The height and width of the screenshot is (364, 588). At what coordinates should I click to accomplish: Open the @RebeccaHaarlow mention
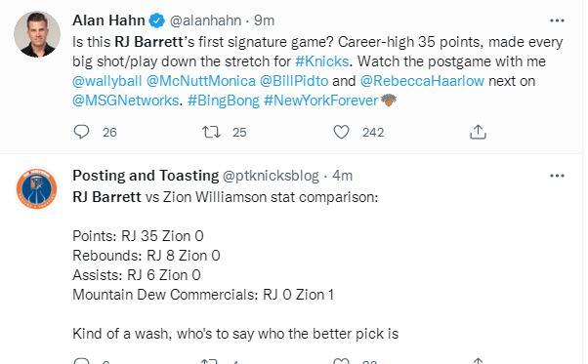[x=422, y=81]
